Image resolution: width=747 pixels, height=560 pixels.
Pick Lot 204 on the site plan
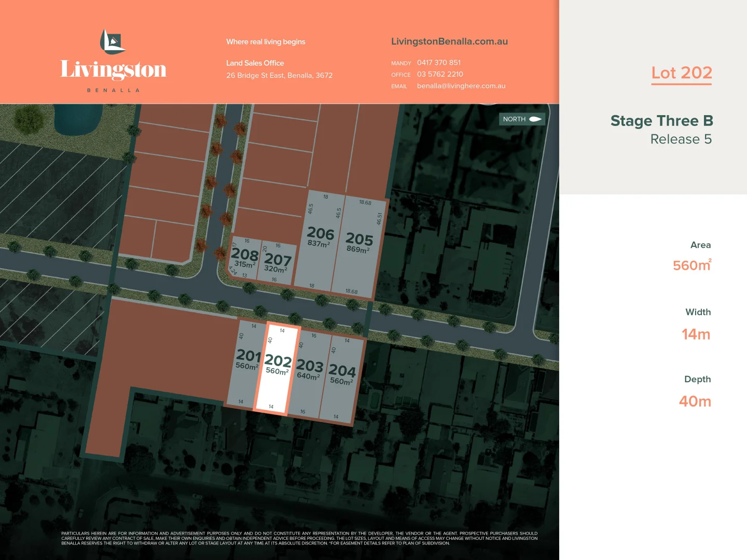click(341, 375)
